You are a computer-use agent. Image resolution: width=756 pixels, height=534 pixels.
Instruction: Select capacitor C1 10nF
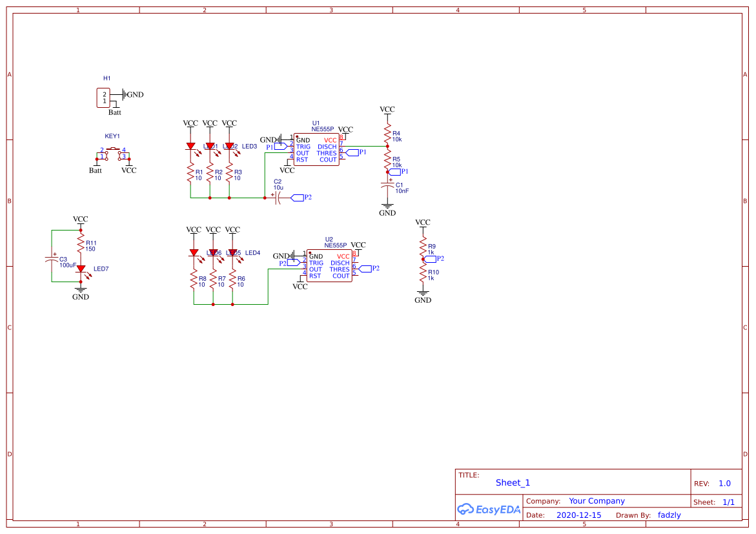(387, 186)
